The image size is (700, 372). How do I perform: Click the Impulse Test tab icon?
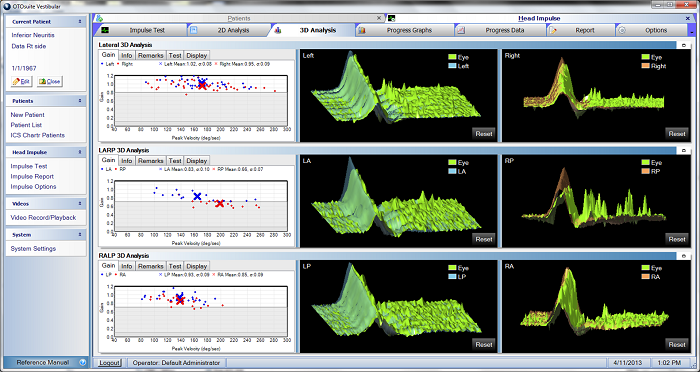pos(105,30)
